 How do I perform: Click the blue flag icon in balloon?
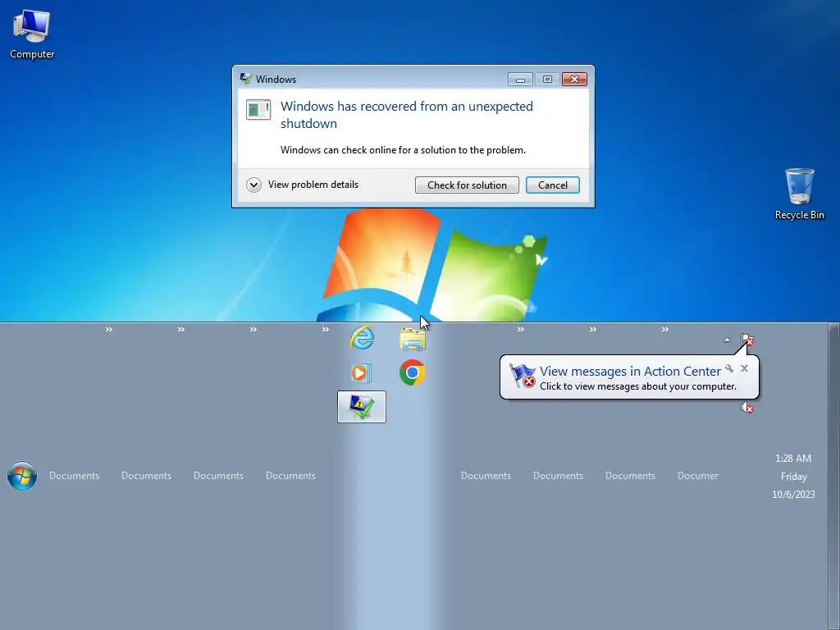pos(522,376)
